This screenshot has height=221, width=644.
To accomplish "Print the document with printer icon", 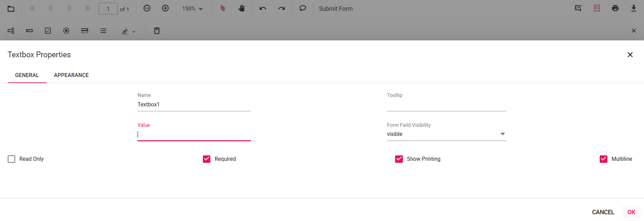I will pyautogui.click(x=615, y=8).
